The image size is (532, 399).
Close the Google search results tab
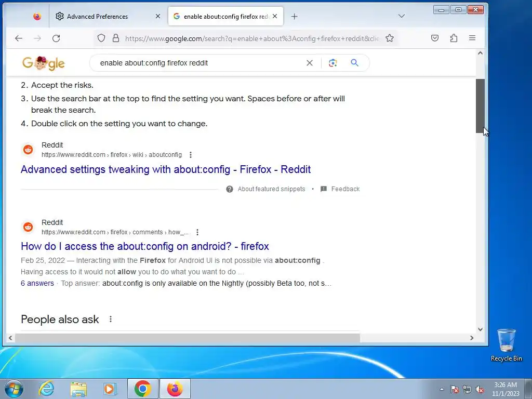(275, 16)
